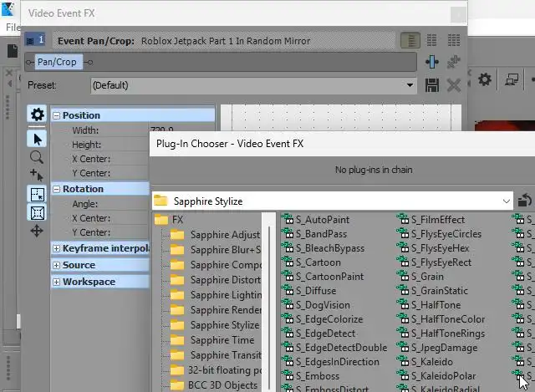Collapse the Position section
This screenshot has width=535, height=392.
[57, 115]
